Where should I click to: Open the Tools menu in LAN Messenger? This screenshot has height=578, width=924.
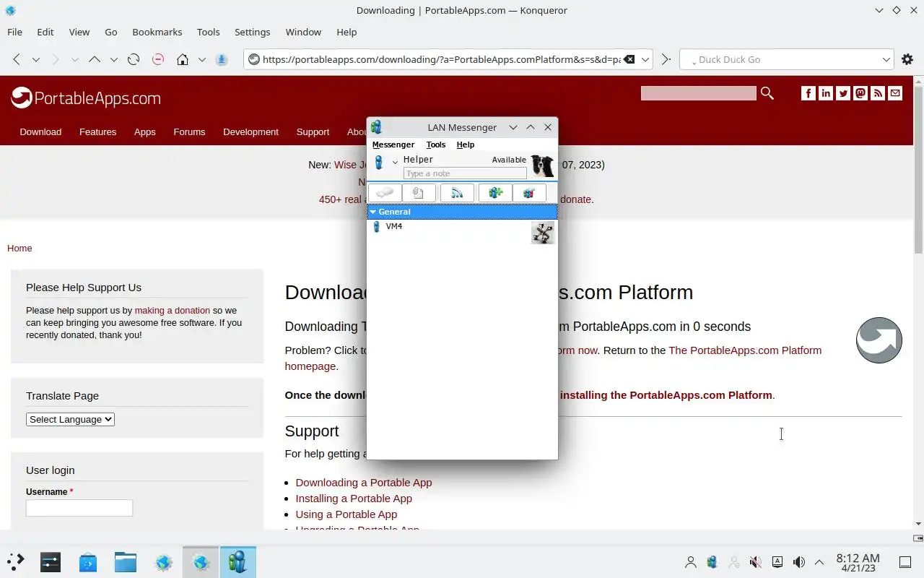click(x=436, y=144)
